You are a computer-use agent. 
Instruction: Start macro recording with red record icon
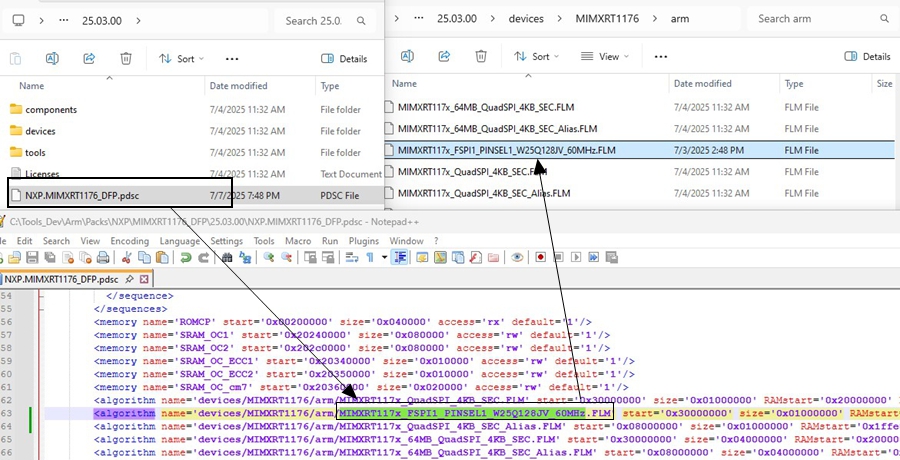pos(540,257)
